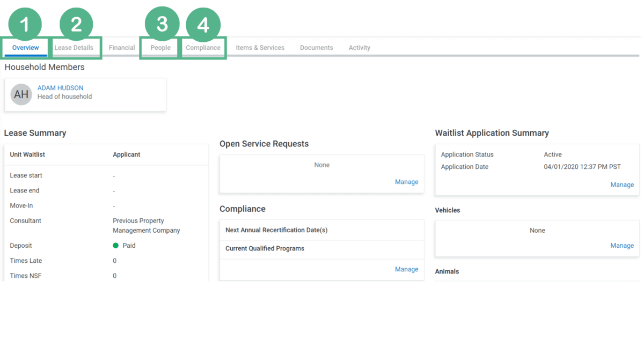Click the 'Household Members' heading
The image size is (644, 362).
tap(45, 67)
